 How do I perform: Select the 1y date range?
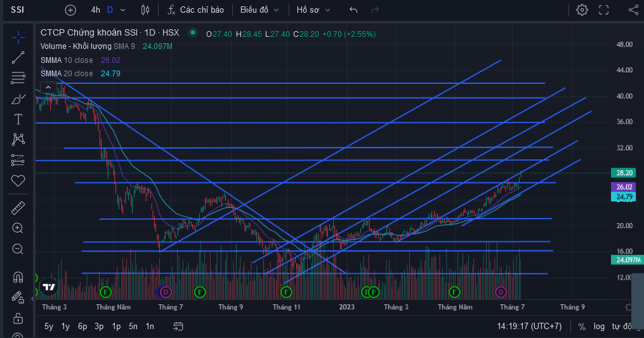(65, 327)
